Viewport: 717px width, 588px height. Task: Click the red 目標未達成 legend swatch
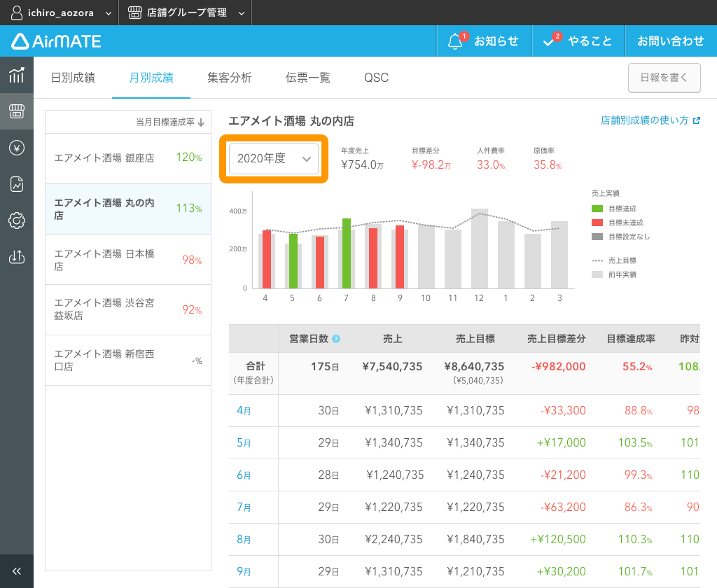597,223
